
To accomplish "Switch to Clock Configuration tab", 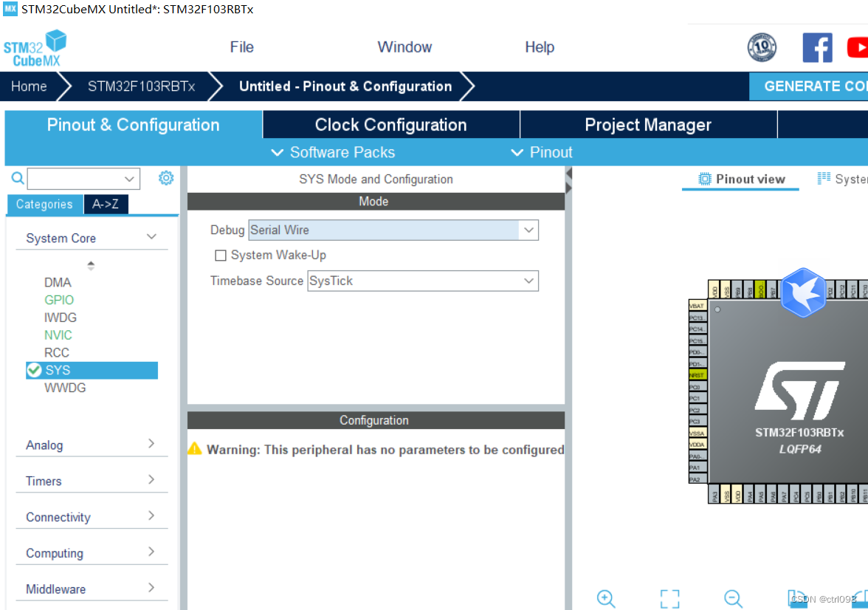I will tap(391, 125).
